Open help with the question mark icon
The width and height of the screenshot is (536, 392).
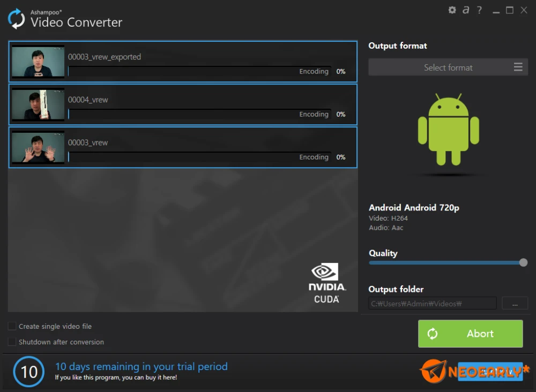[479, 10]
